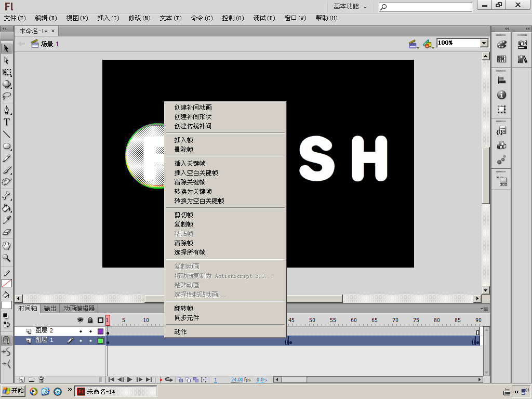Open the Code Snippets panel icon

pyautogui.click(x=501, y=130)
